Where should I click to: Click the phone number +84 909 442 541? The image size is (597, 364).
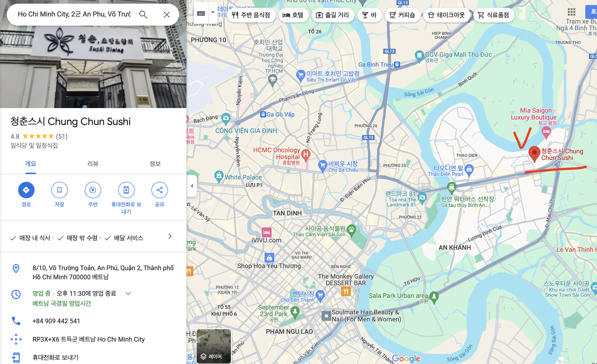(x=56, y=321)
